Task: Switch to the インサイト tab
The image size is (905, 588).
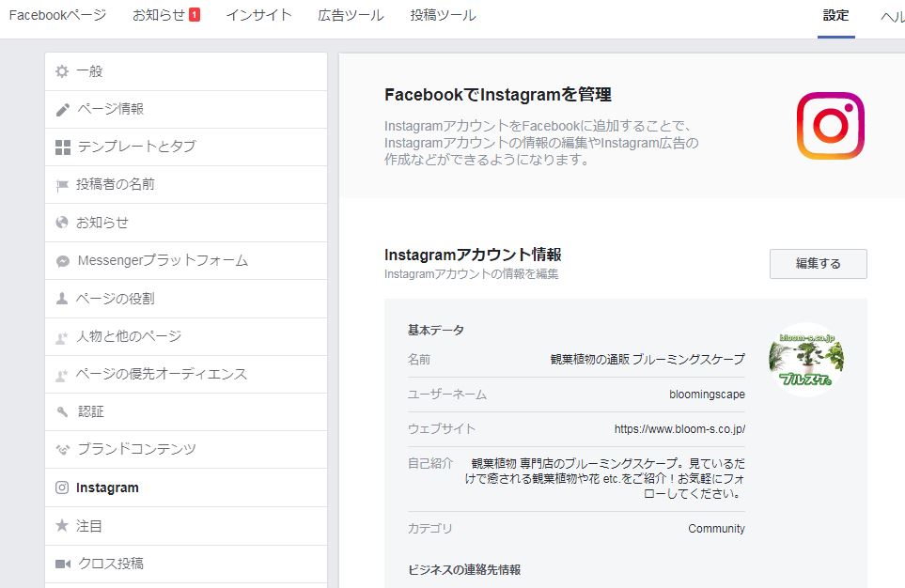Action: click(258, 15)
